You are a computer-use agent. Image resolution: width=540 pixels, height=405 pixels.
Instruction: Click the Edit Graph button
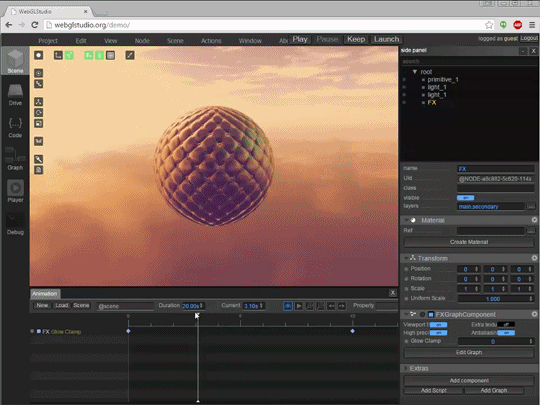pos(469,352)
